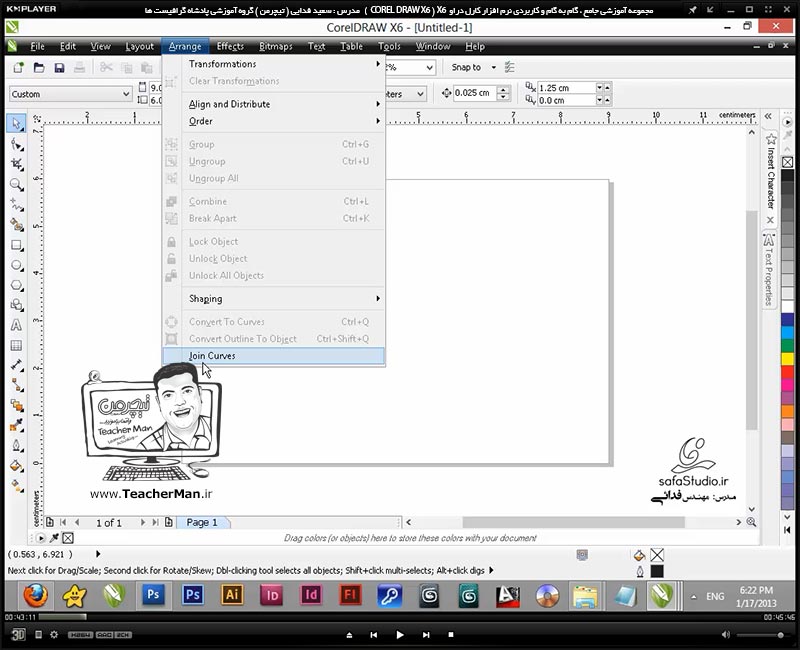Go to the last page button
The image size is (800, 650).
pos(155,522)
